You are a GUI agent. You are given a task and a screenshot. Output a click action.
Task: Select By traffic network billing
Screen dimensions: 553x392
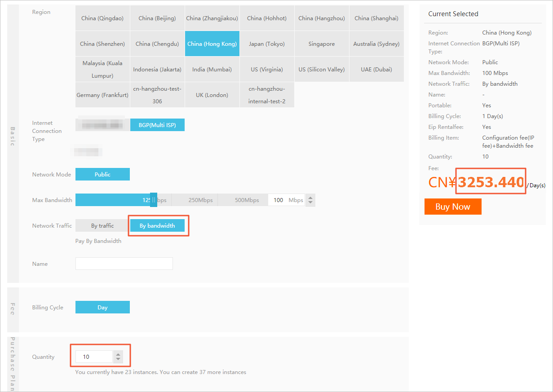(102, 226)
